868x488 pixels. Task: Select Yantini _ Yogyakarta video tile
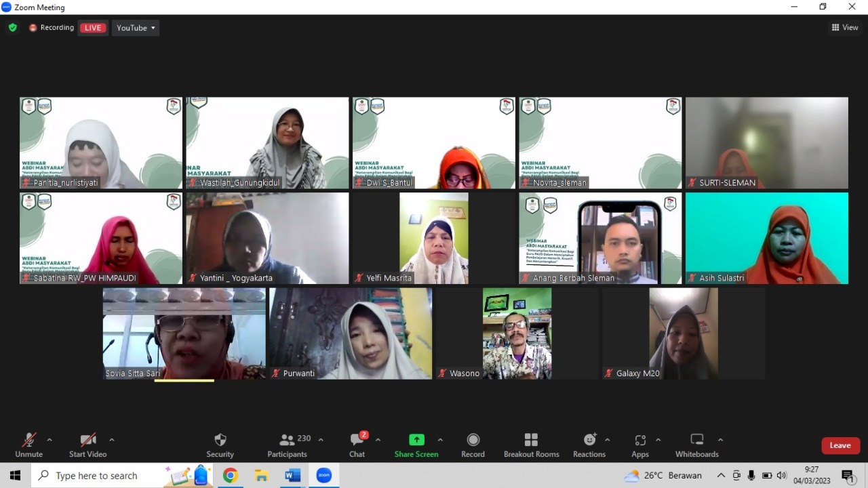pos(267,238)
